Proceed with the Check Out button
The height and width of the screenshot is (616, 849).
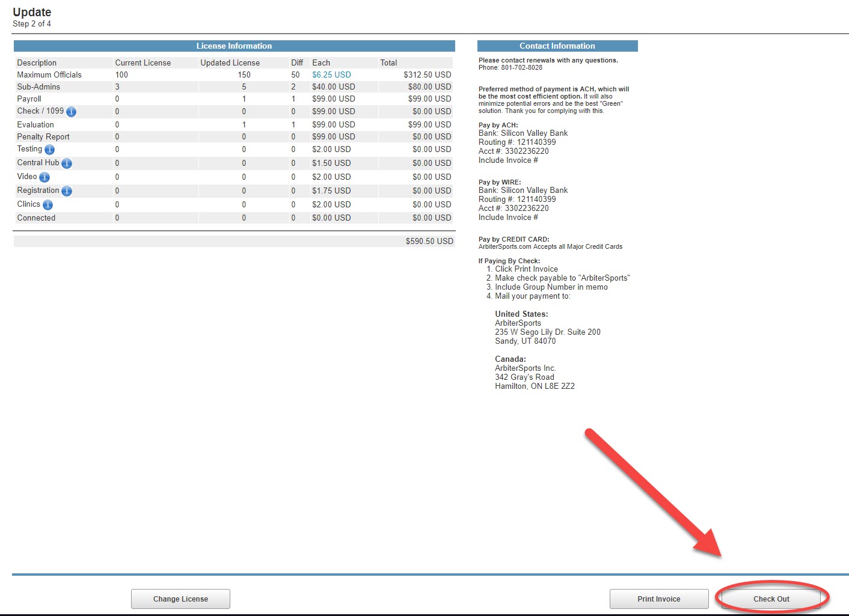771,599
